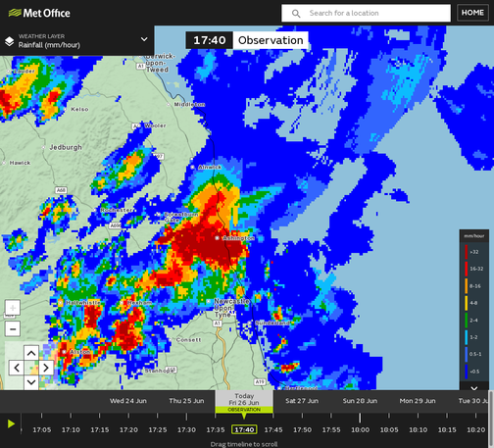Jump to 18:00 on the timeline
The width and height of the screenshot is (494, 448).
point(360,429)
